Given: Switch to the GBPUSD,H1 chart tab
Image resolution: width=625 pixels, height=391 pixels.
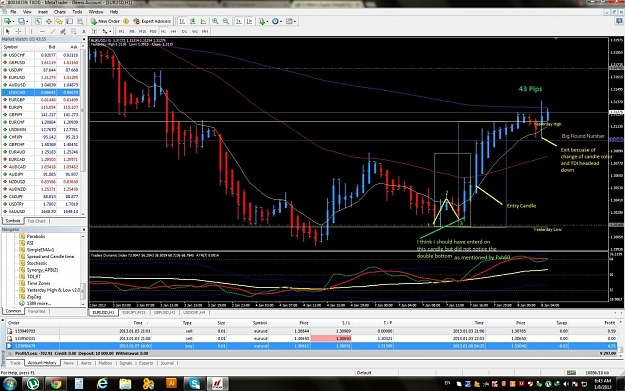Looking at the screenshot, I should 164,312.
